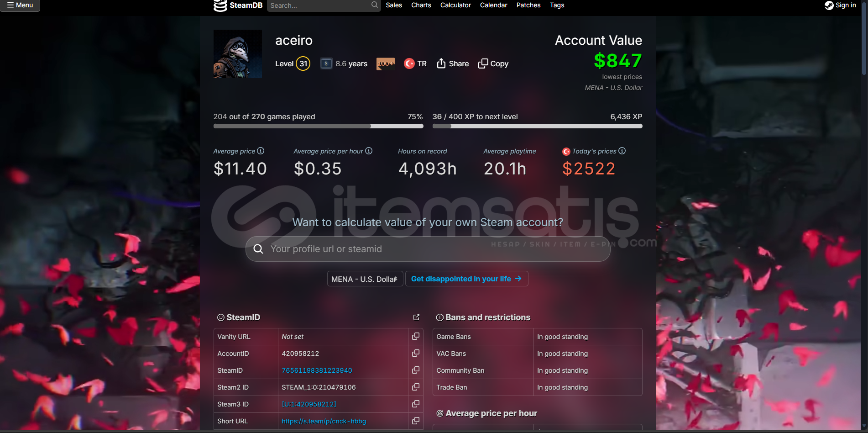The width and height of the screenshot is (868, 433).
Task: Click the $847 account value
Action: click(x=618, y=61)
